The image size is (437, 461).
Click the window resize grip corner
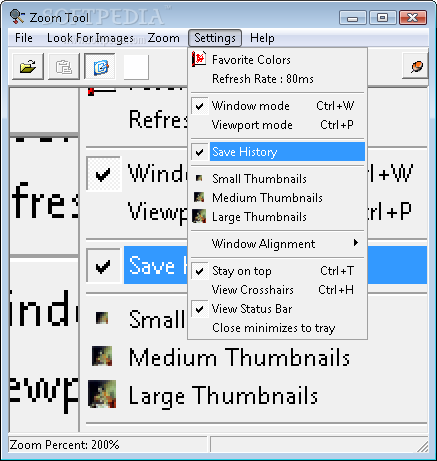tap(423, 447)
